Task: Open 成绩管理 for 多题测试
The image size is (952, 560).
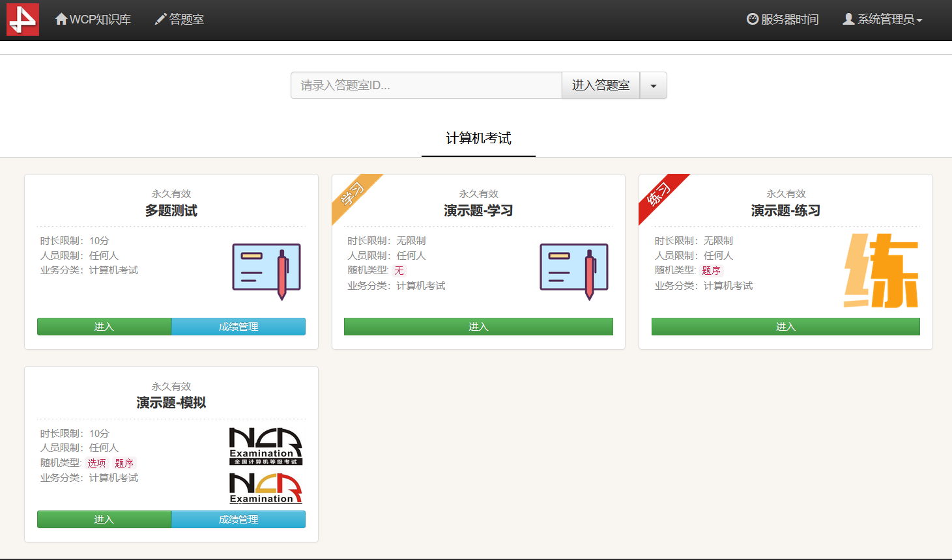Action: point(238,327)
